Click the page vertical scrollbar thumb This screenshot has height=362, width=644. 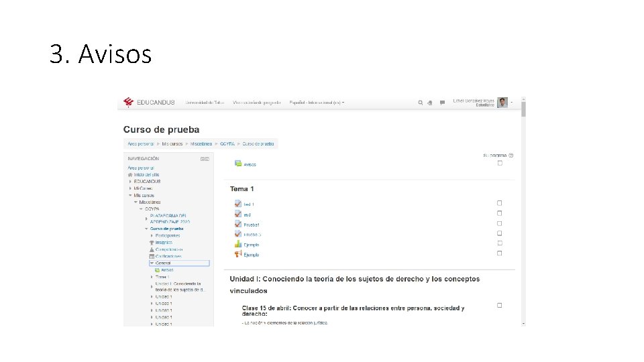coord(523,109)
